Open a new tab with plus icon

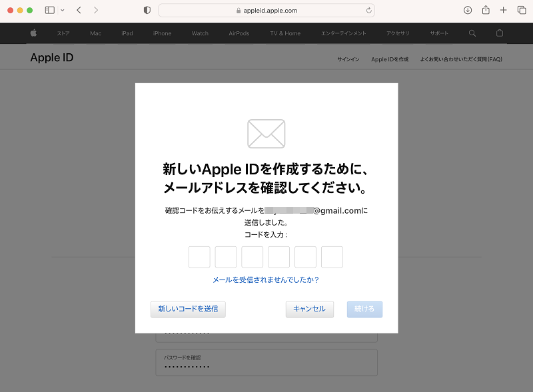point(504,10)
